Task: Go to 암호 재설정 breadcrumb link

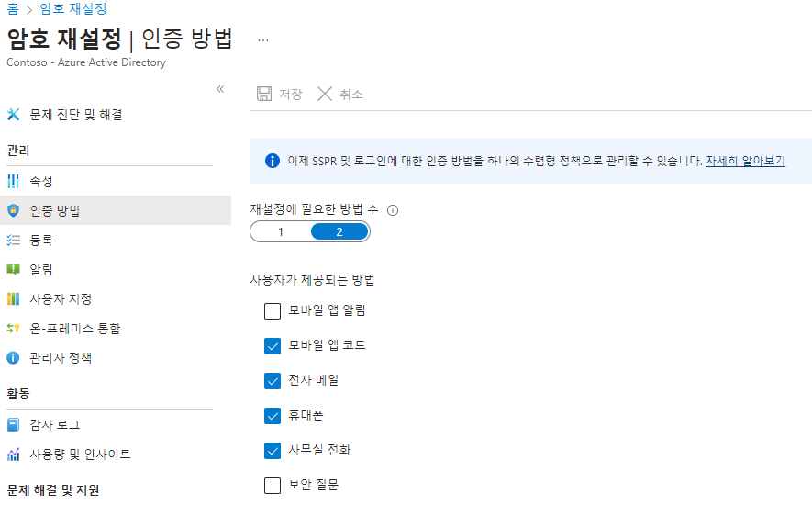Action: 73,8
